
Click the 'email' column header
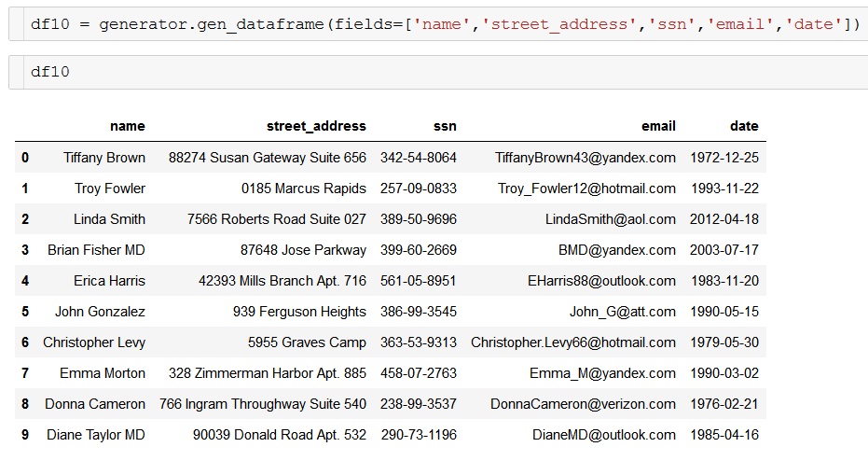pos(658,126)
